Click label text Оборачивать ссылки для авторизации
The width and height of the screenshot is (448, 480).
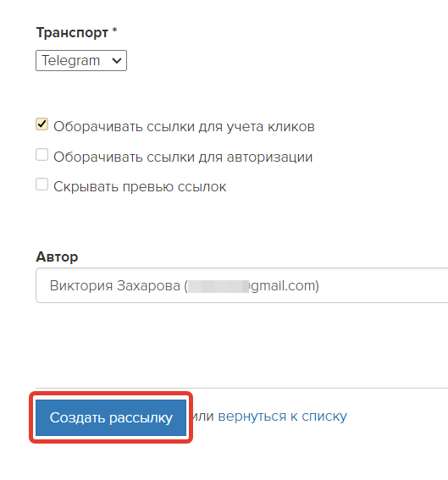(183, 157)
